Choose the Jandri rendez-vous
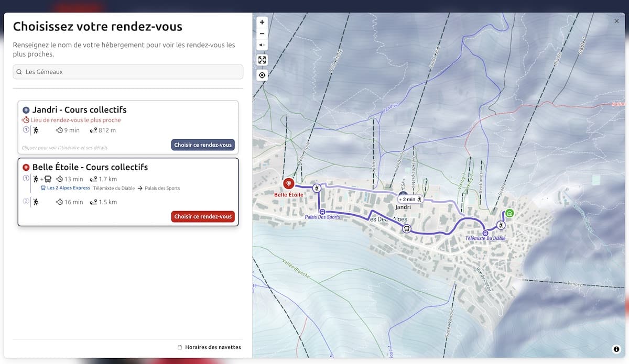 (203, 145)
